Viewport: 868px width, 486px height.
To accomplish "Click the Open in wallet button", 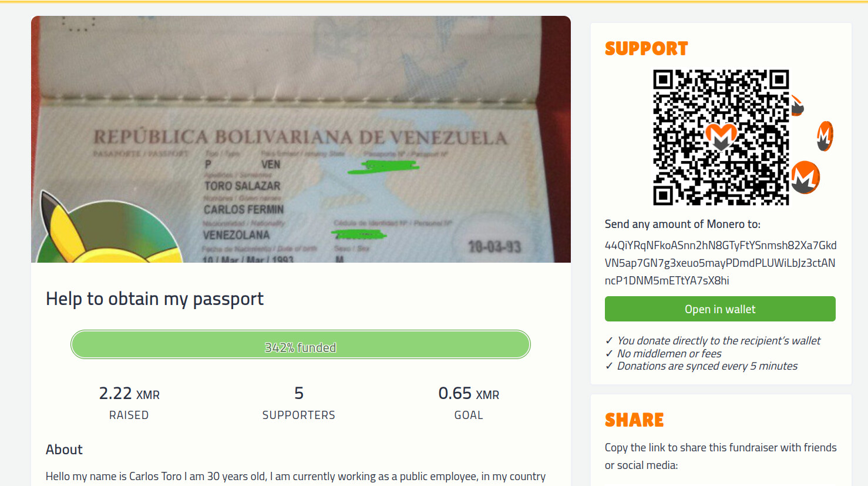I will point(720,309).
